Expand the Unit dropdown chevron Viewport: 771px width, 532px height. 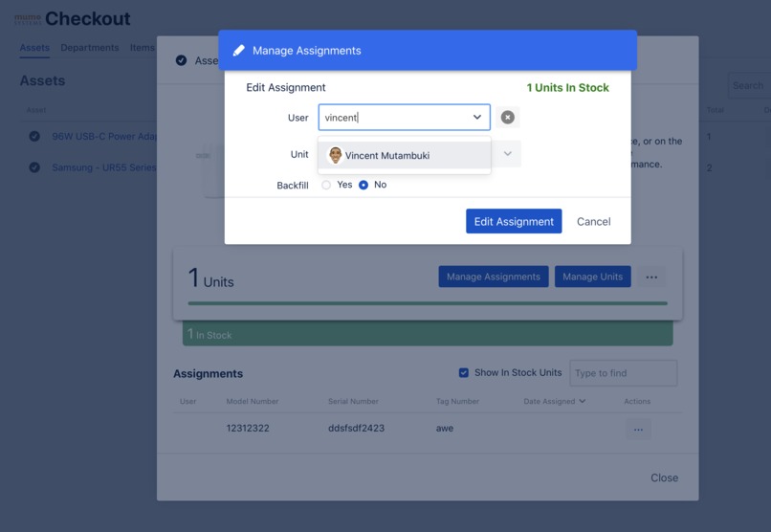pos(507,154)
